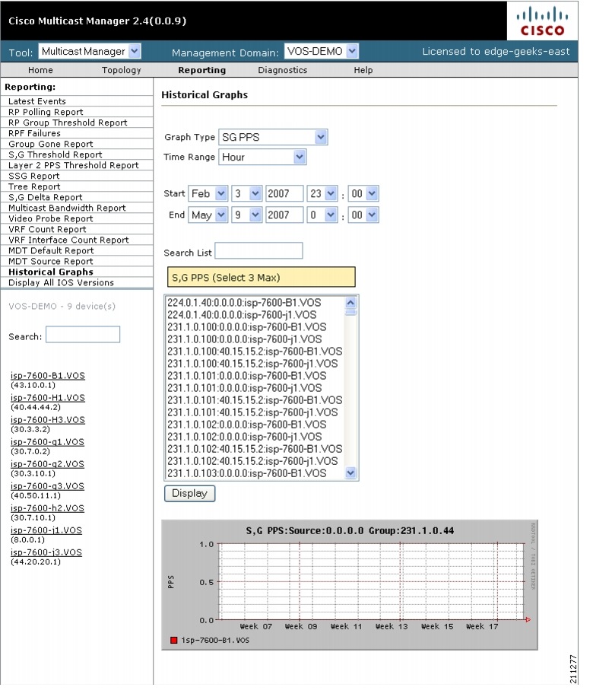Viewport: 593px width, 700px height.
Task: Open the Tool dropdown showing Multicast Manager
Action: (x=90, y=51)
